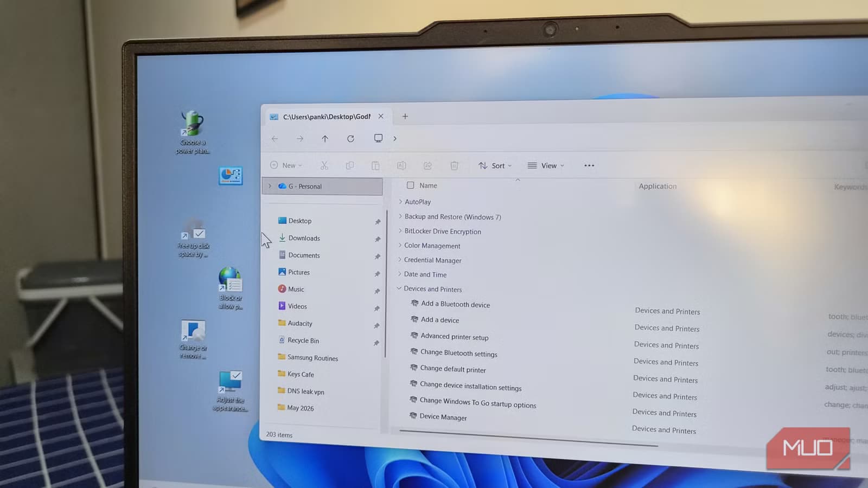Open Pictures in the sidebar
Viewport: 868px width, 488px height.
(x=299, y=272)
